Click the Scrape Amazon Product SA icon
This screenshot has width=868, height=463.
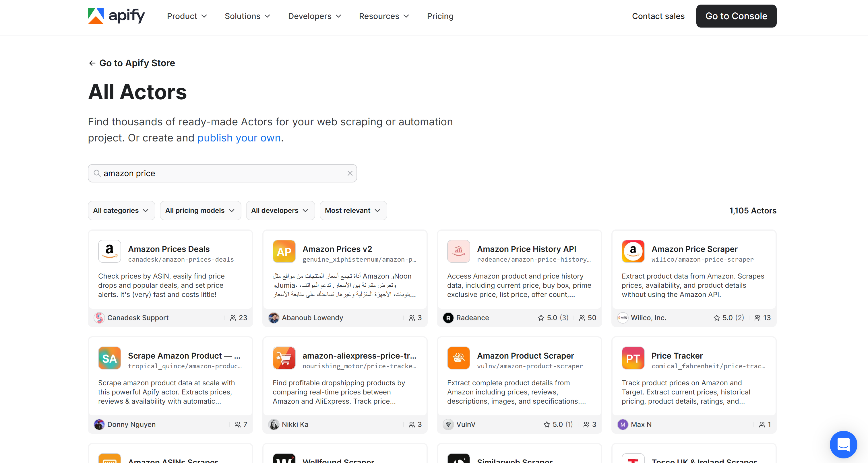pos(109,358)
